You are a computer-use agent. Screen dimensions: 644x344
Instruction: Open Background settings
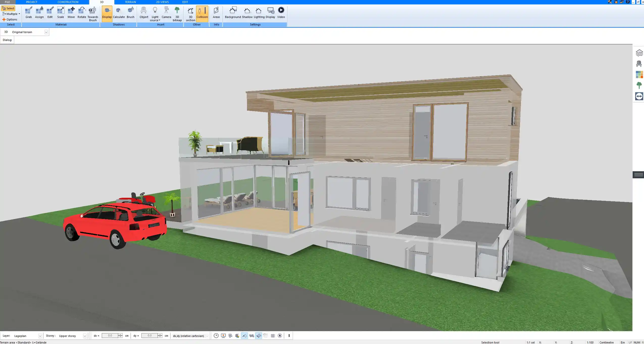[x=233, y=12]
